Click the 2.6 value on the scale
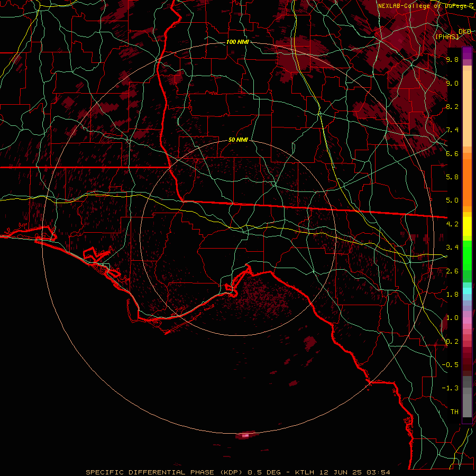476x476 pixels. pos(452,271)
